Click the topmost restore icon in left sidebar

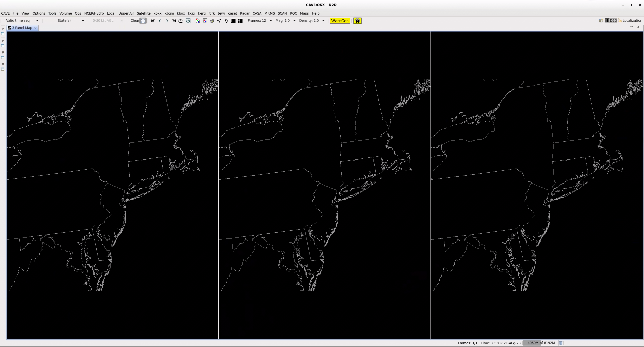(x=3, y=29)
